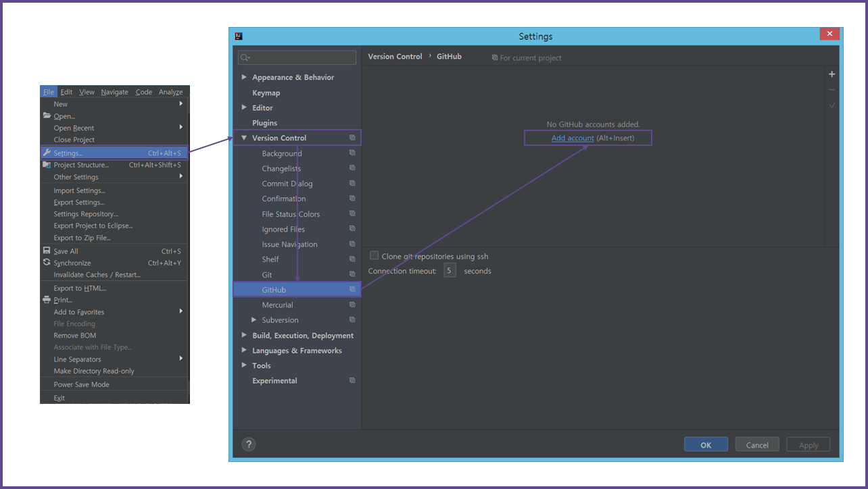868x489 pixels.
Task: Click Version Control breadcrumb in header
Action: pyautogui.click(x=395, y=57)
